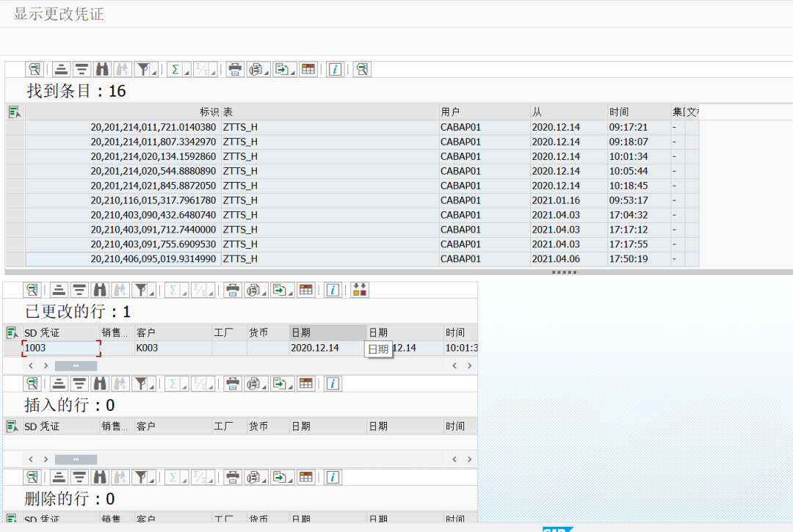Screen dimensions: 793x532
Task: Show info icon in 插入的行 toolbar
Action: click(333, 384)
